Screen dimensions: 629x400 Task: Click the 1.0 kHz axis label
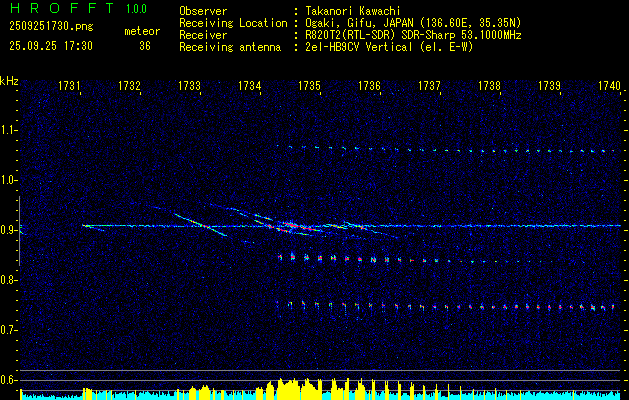tap(7, 180)
